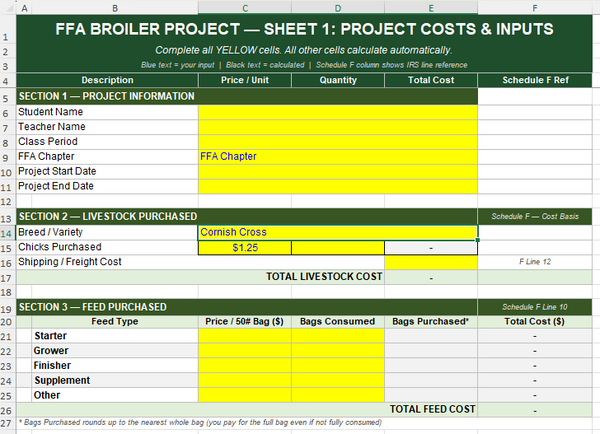Select the $1.25 chick price cell

tap(245, 248)
